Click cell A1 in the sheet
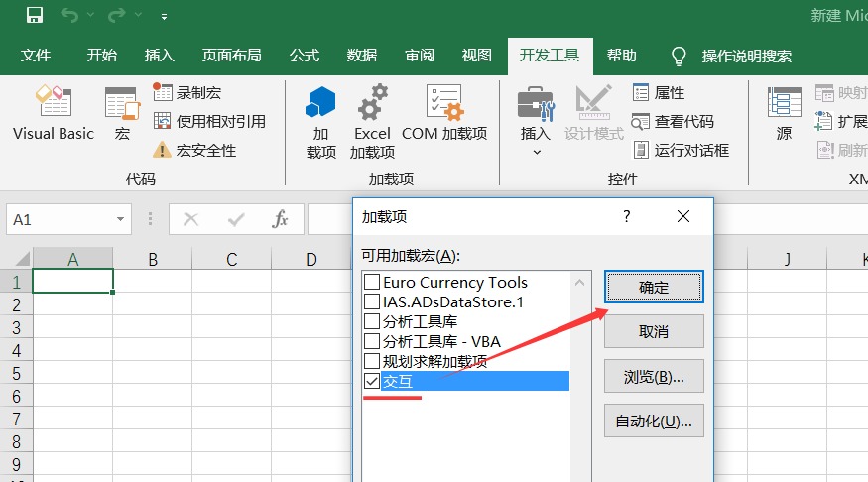Image resolution: width=868 pixels, height=482 pixels. click(x=73, y=281)
